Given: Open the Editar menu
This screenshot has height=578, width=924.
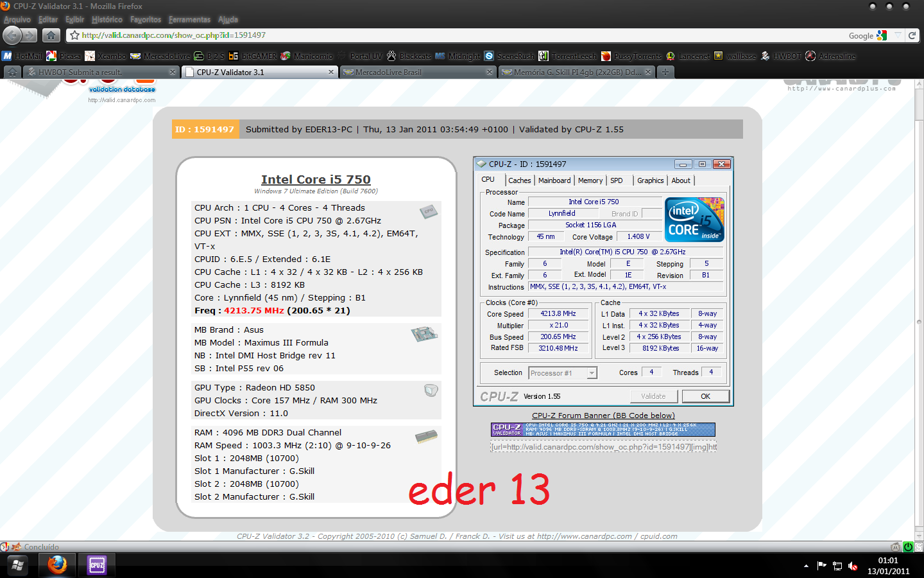Looking at the screenshot, I should coord(48,20).
